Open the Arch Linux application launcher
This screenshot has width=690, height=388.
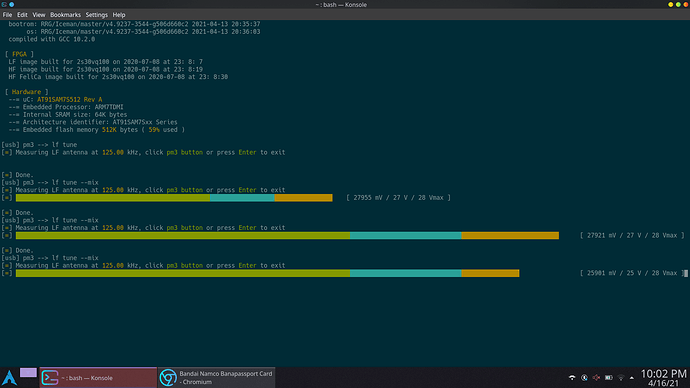coord(9,377)
